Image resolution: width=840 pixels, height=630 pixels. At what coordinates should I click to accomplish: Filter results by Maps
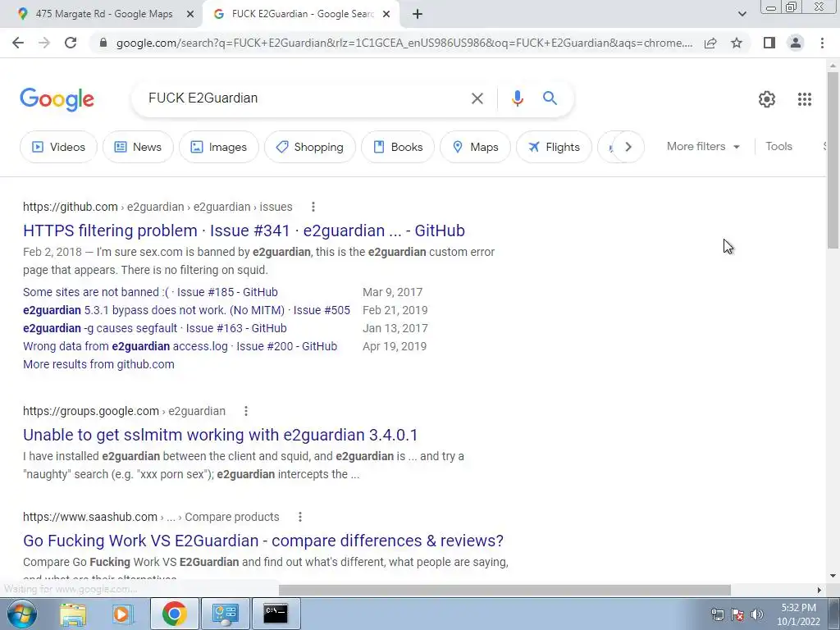(475, 147)
